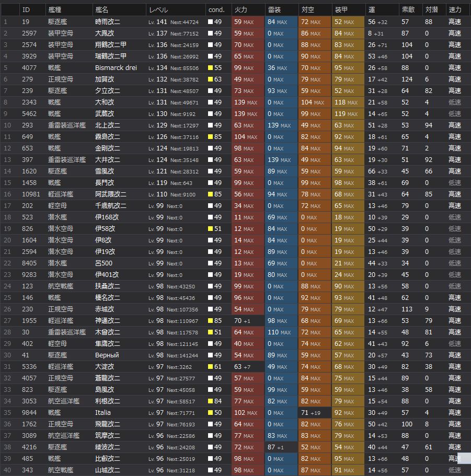This screenshot has height=476, width=471.
Task: Select ship name 阿武隈改二
Action: (x=110, y=194)
